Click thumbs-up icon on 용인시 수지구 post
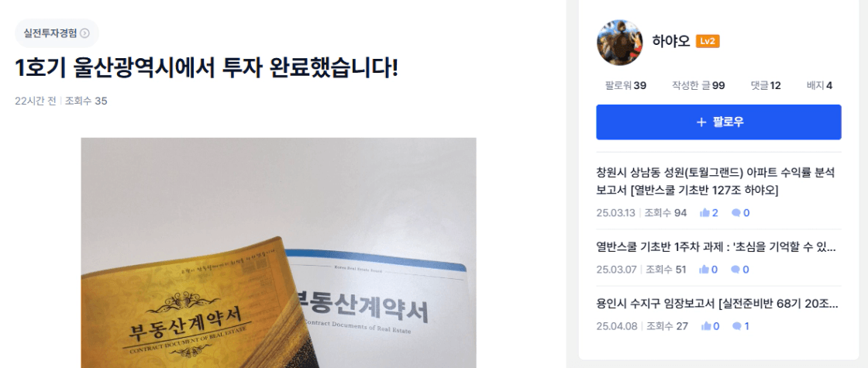This screenshot has height=368, width=868. (706, 326)
